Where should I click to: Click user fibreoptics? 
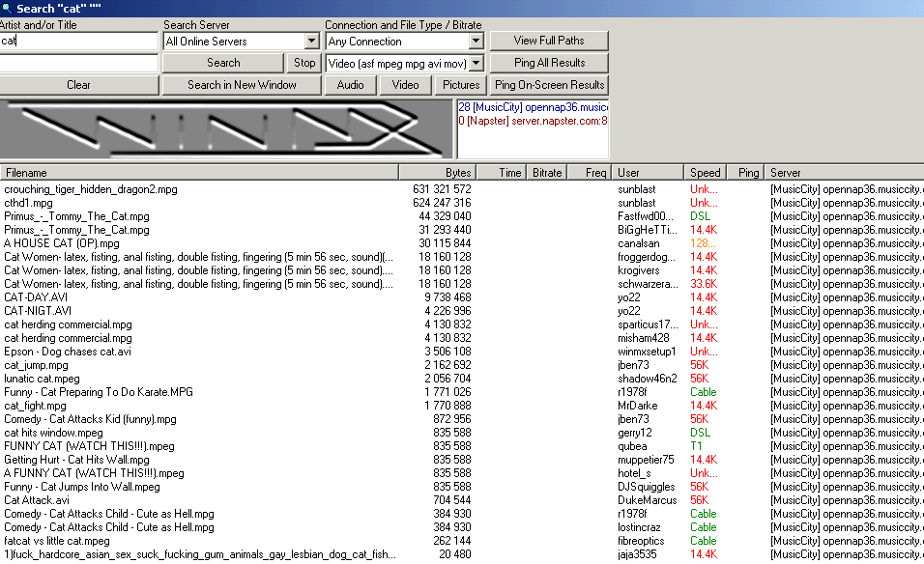(x=641, y=542)
